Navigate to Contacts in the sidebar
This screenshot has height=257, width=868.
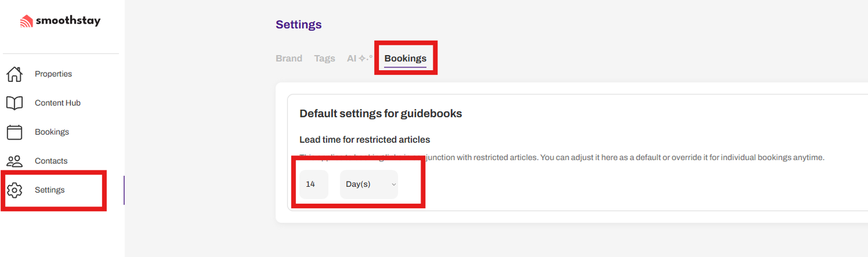pyautogui.click(x=51, y=161)
